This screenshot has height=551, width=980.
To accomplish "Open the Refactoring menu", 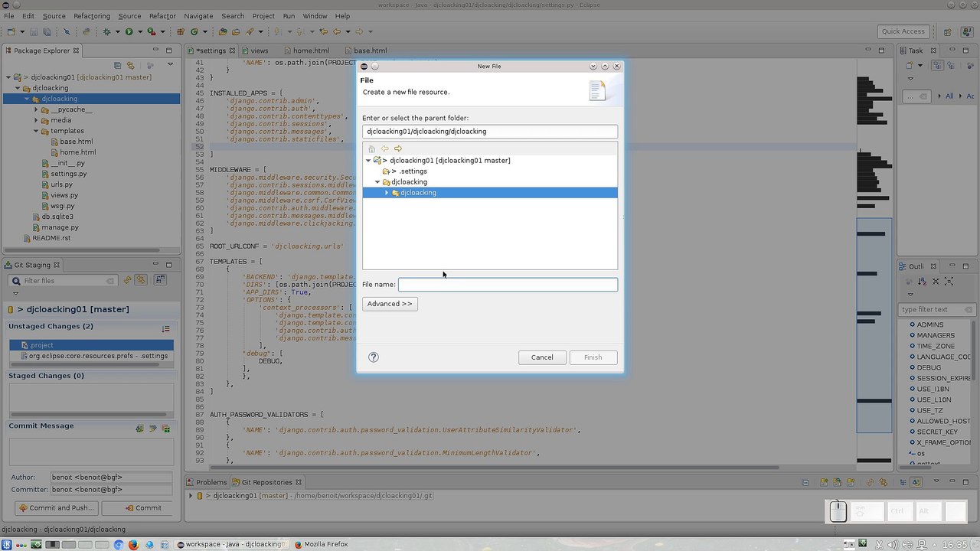I will coord(91,16).
